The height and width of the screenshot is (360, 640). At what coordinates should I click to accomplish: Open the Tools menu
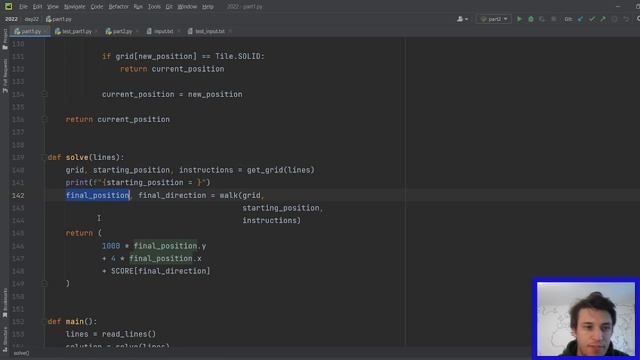[154, 7]
